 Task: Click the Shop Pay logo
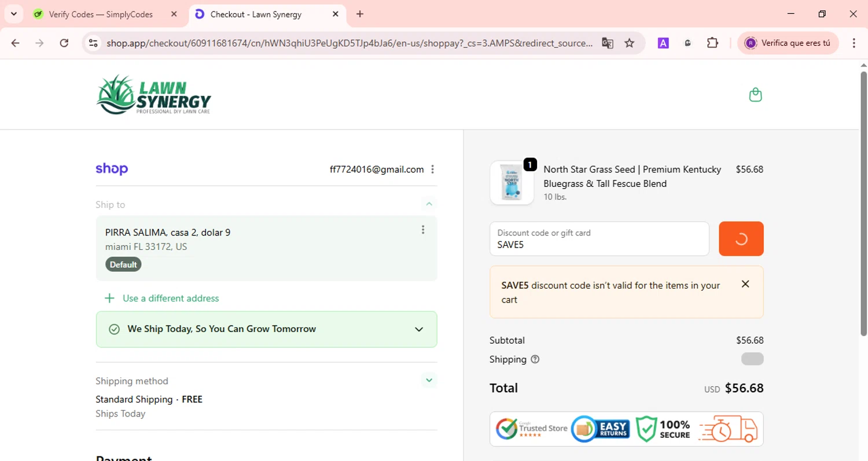(x=112, y=169)
